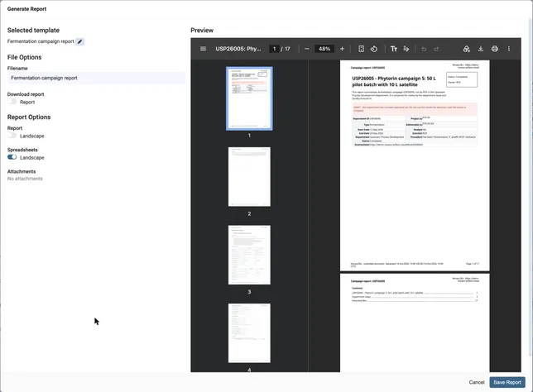Toggle the PDF viewer sidebar menu
The width and height of the screenshot is (533, 392).
(203, 49)
